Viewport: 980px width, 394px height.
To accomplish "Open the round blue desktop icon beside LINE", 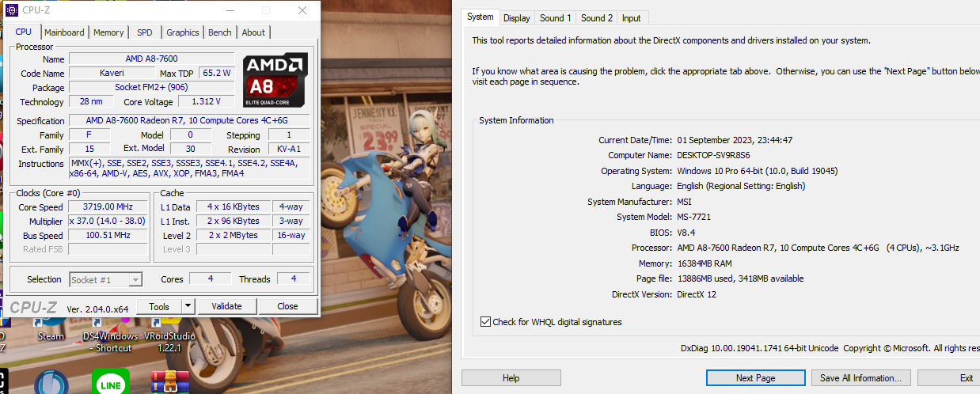I will pos(51,383).
